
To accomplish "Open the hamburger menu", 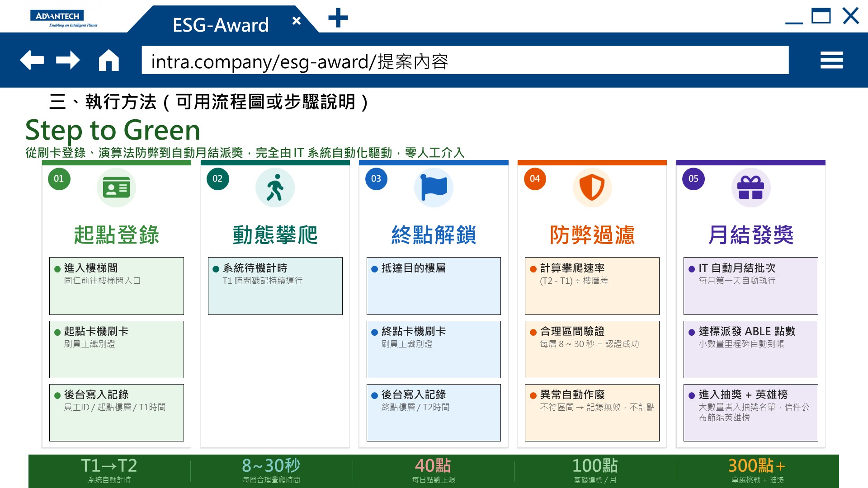I will pos(832,60).
